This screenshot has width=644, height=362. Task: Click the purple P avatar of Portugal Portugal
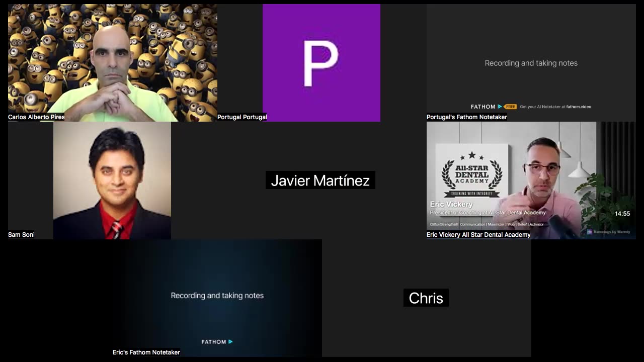(x=321, y=63)
